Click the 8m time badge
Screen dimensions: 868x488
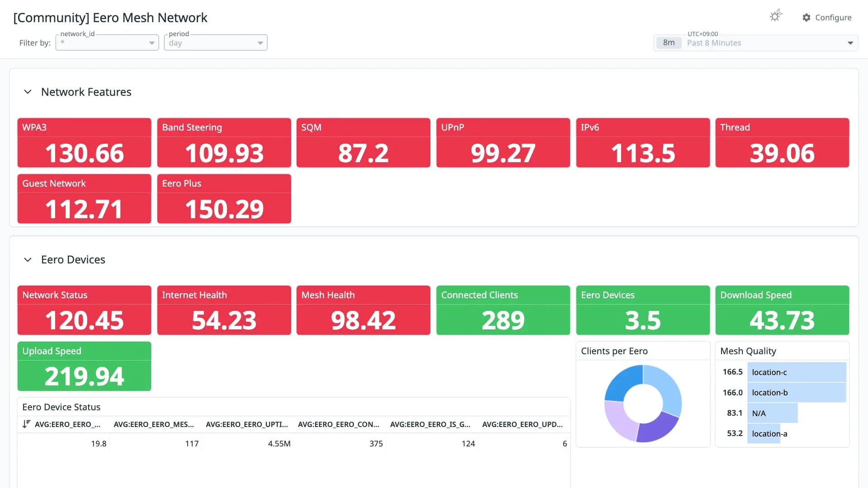669,42
